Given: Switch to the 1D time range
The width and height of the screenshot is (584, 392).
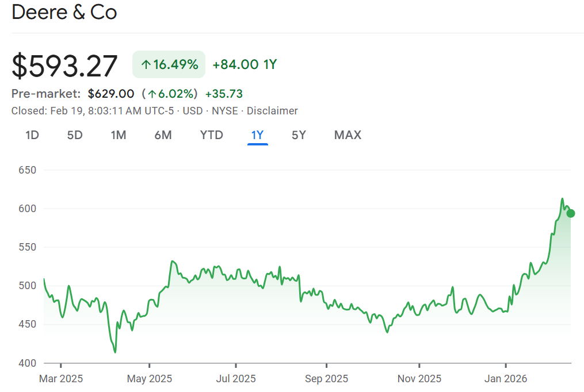Looking at the screenshot, I should point(32,135).
